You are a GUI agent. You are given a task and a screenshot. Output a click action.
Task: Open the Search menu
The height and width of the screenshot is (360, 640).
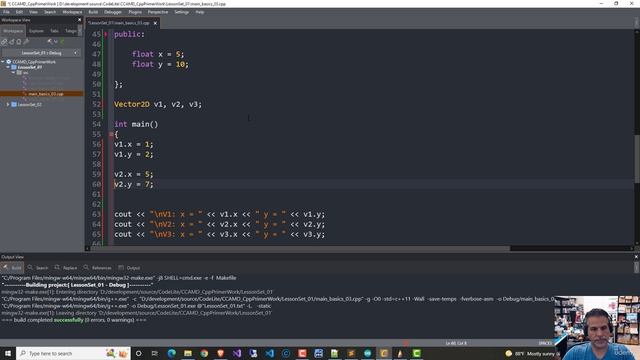point(50,12)
